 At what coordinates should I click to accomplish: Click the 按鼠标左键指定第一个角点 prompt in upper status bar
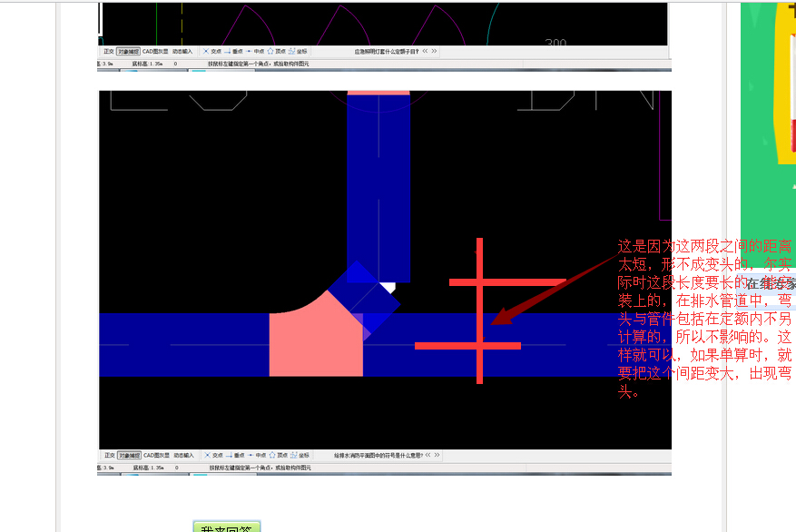click(259, 64)
